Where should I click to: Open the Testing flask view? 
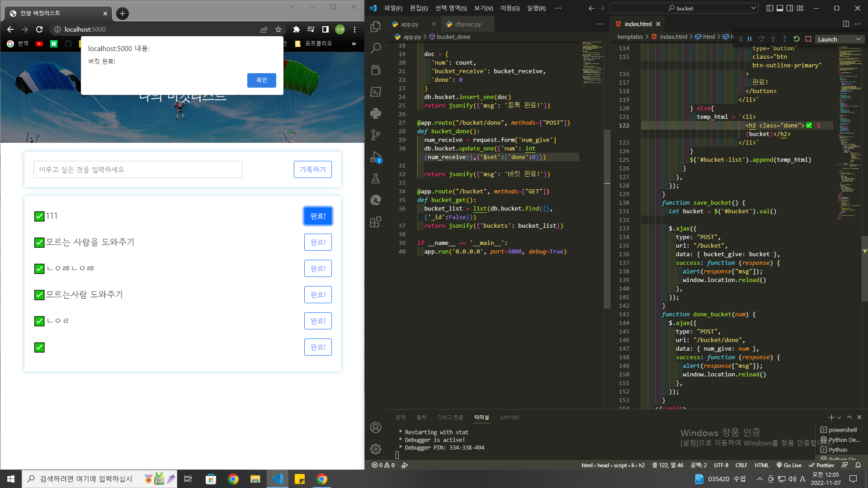point(375,178)
